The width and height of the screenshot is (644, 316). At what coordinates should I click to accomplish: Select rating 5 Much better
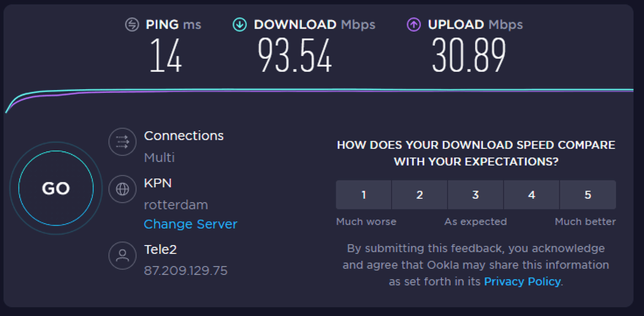pyautogui.click(x=588, y=195)
